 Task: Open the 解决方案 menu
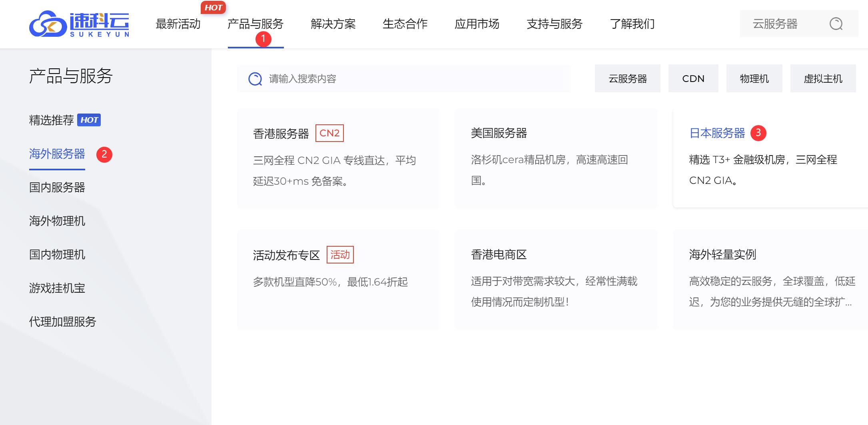333,24
